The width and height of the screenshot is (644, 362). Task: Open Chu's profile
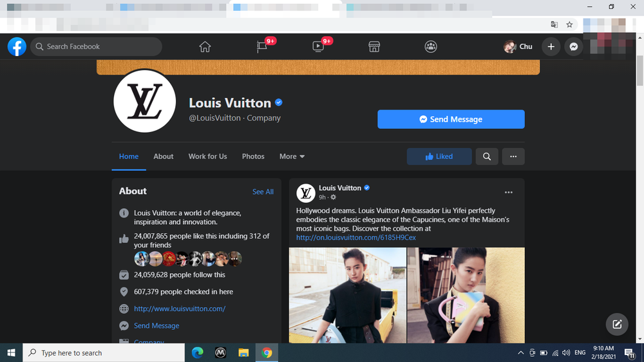tap(518, 46)
